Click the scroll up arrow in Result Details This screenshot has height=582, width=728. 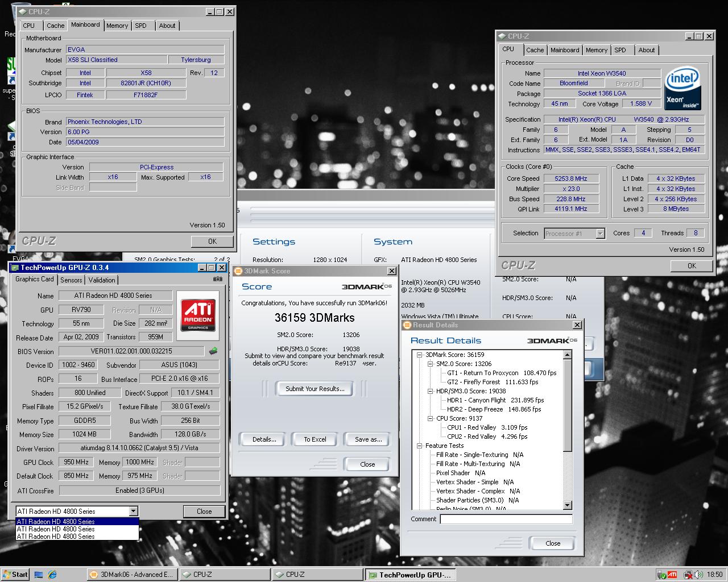coord(567,355)
